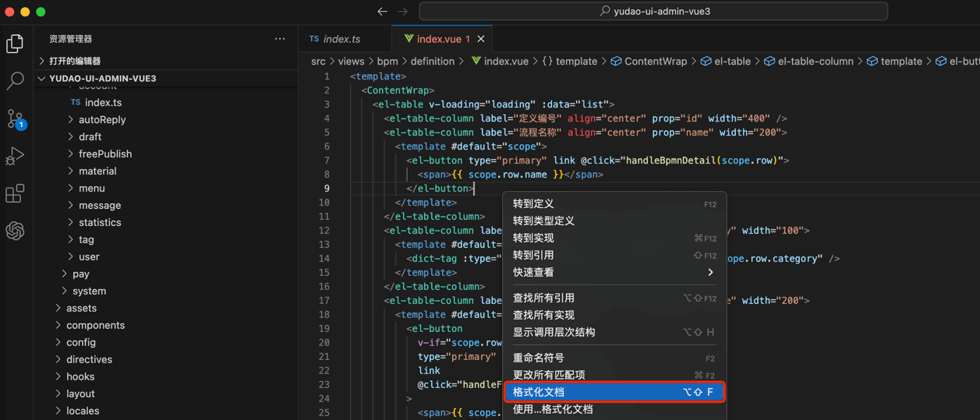
Task: Open the Explorer view in activity bar
Action: (15, 44)
